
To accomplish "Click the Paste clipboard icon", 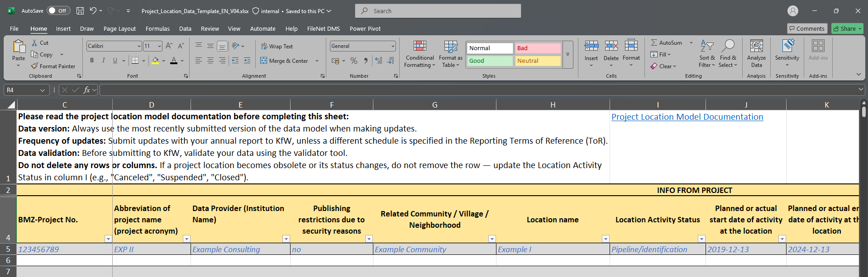I will point(19,47).
